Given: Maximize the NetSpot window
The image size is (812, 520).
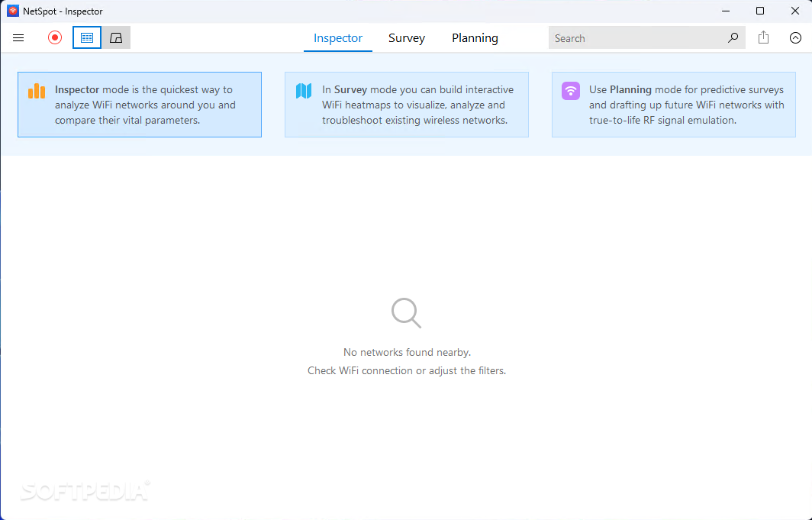Looking at the screenshot, I should [759, 11].
